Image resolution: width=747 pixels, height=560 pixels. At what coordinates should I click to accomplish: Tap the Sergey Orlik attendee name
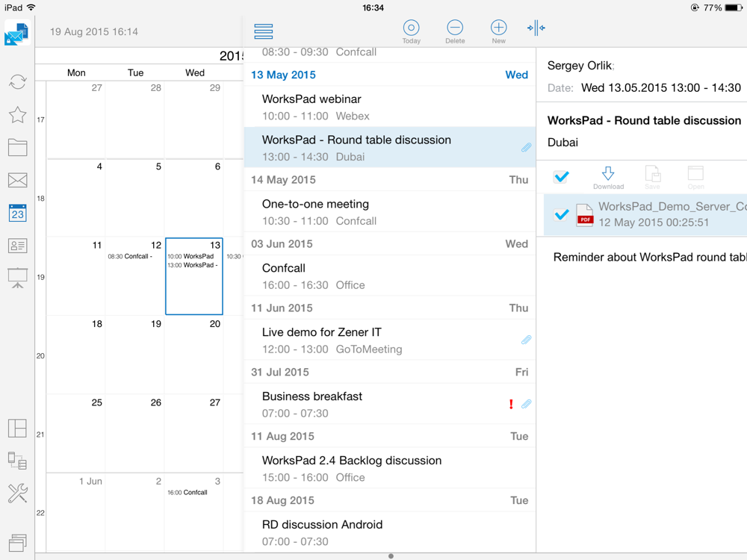pos(580,65)
